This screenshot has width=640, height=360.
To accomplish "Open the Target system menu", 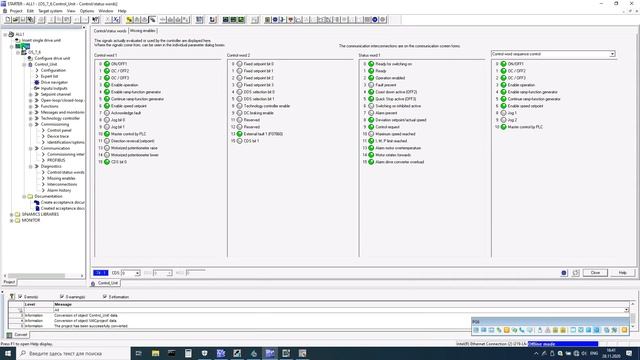I will pyautogui.click(x=50, y=11).
